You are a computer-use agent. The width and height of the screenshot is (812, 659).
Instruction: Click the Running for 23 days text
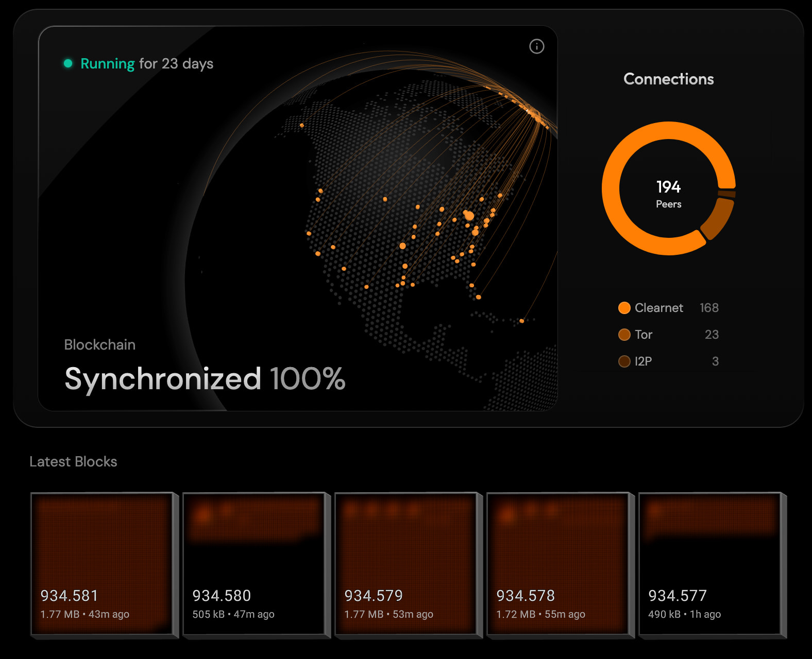point(147,64)
